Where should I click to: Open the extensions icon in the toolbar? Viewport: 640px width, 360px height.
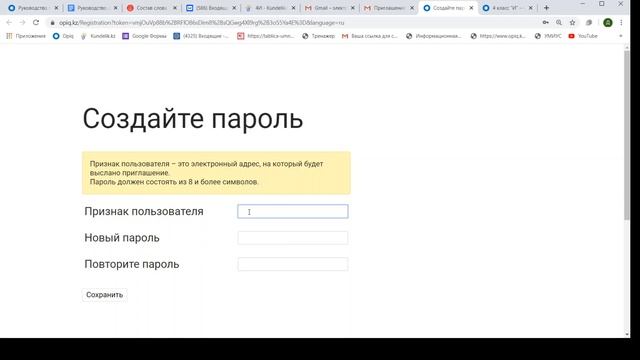coord(589,23)
